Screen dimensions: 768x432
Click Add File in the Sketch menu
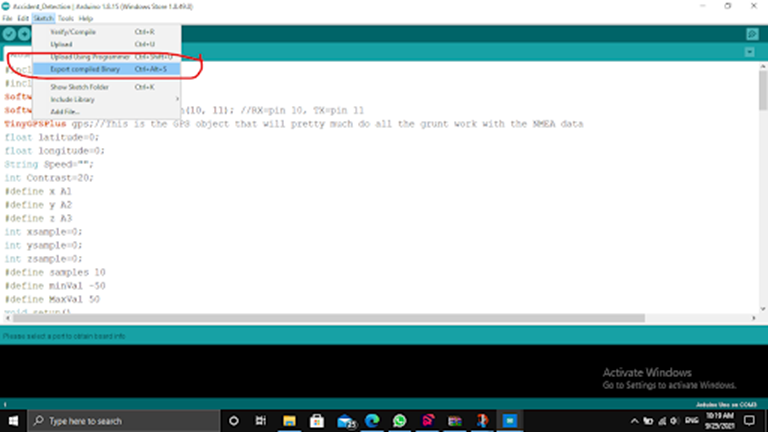(x=66, y=111)
